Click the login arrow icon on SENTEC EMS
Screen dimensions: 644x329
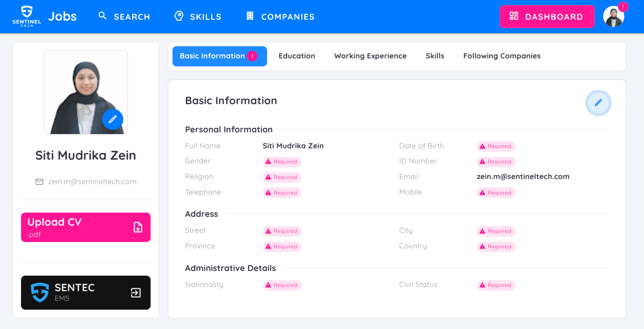tap(135, 292)
